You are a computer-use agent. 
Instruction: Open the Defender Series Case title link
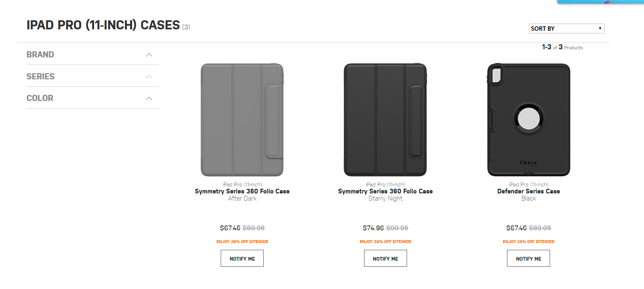[x=528, y=191]
